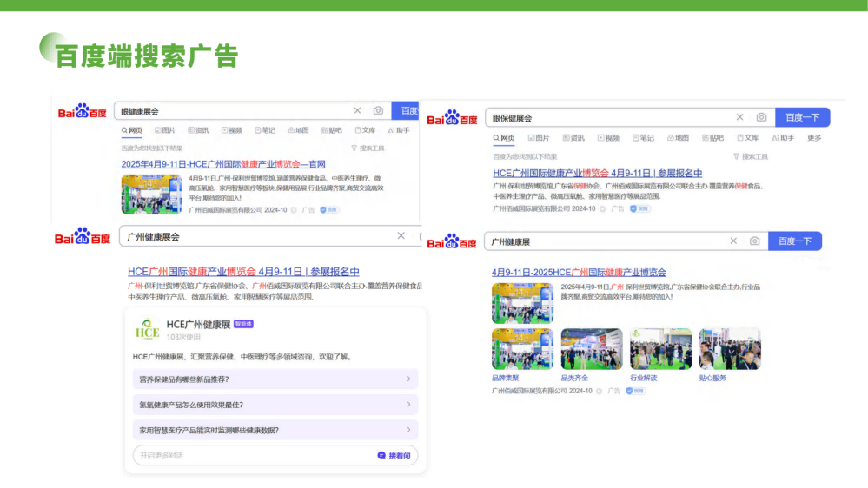Open camera image search in 眼健康展会 box

[378, 110]
